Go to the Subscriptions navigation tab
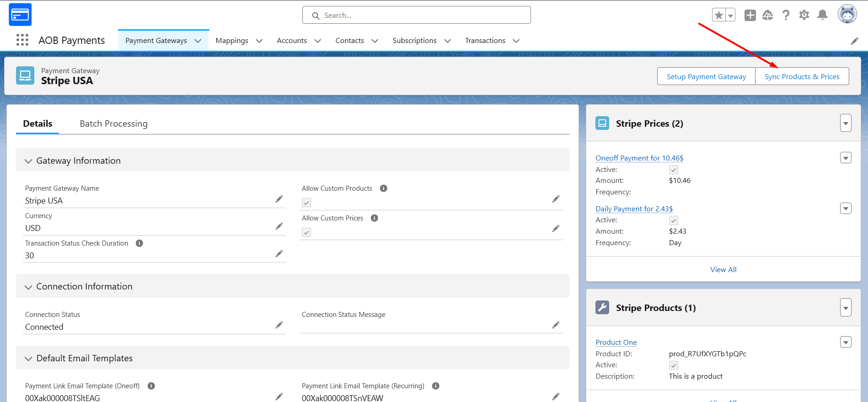This screenshot has width=868, height=402. coord(414,41)
